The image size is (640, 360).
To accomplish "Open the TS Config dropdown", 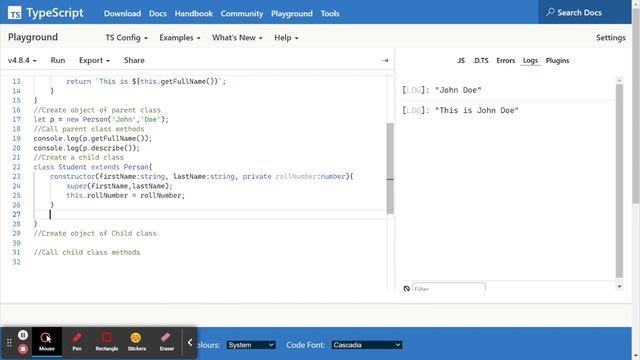I will tap(127, 38).
